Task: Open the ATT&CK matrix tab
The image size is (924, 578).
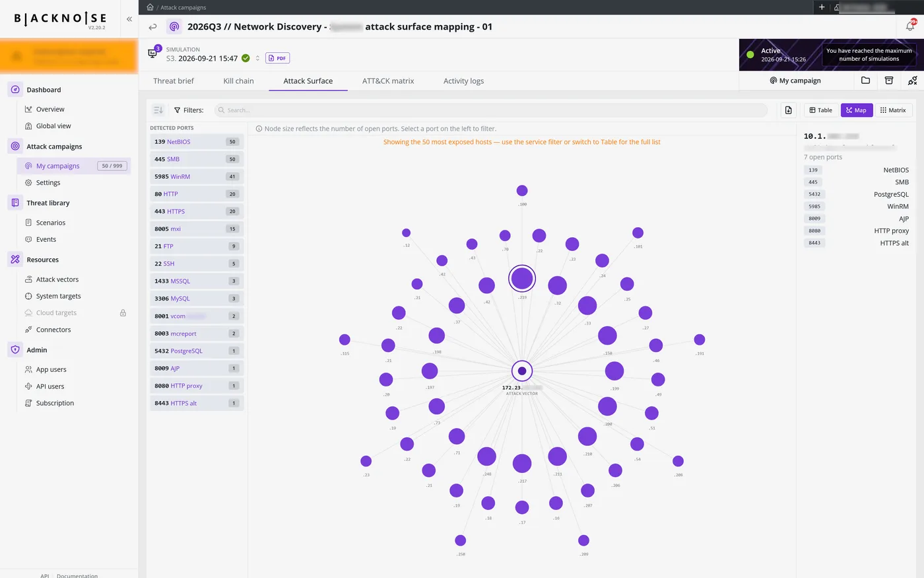Action: point(388,81)
